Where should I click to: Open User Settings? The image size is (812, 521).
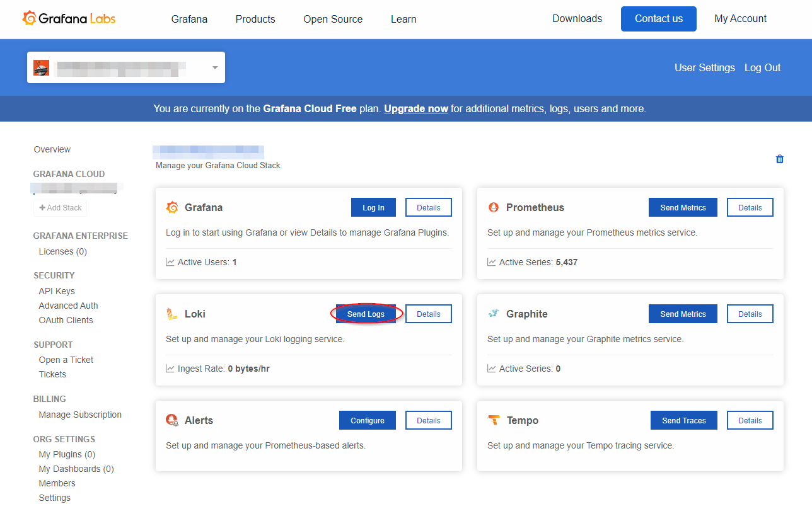[x=705, y=67]
